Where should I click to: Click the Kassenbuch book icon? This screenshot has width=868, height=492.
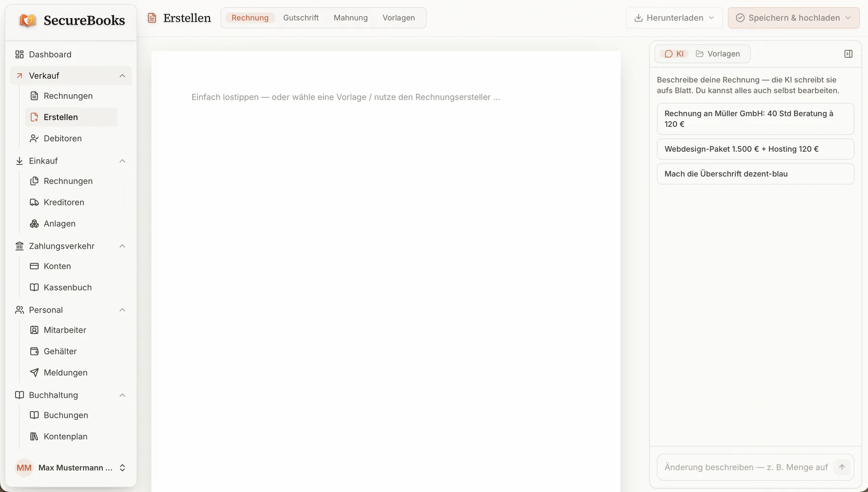tap(34, 287)
